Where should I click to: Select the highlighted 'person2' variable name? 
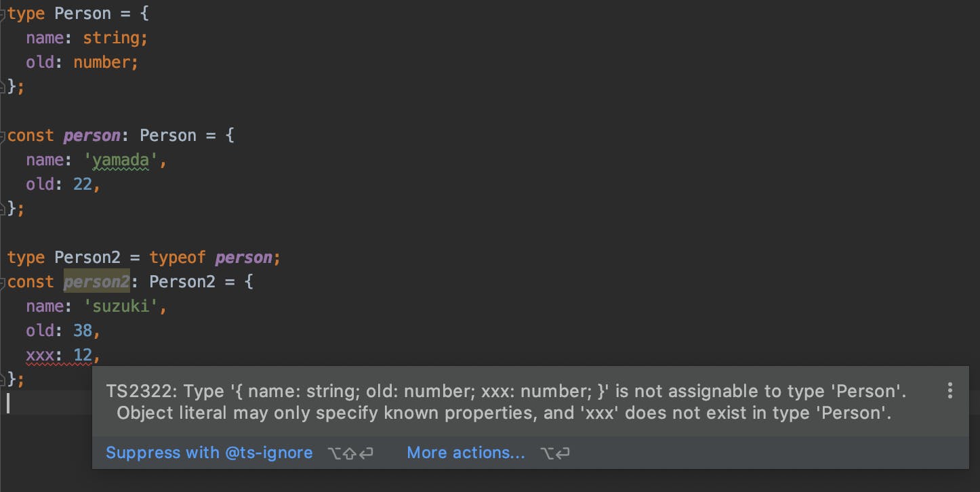click(x=96, y=282)
